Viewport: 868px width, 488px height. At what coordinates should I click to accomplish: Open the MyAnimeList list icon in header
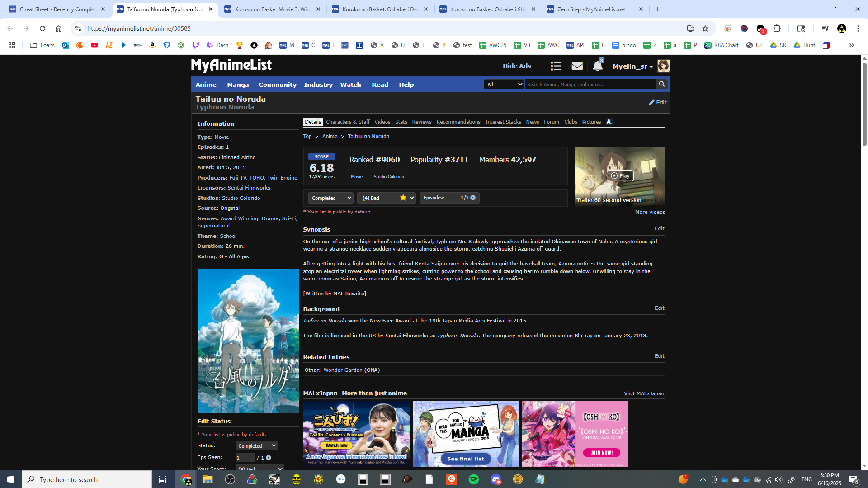coord(556,66)
